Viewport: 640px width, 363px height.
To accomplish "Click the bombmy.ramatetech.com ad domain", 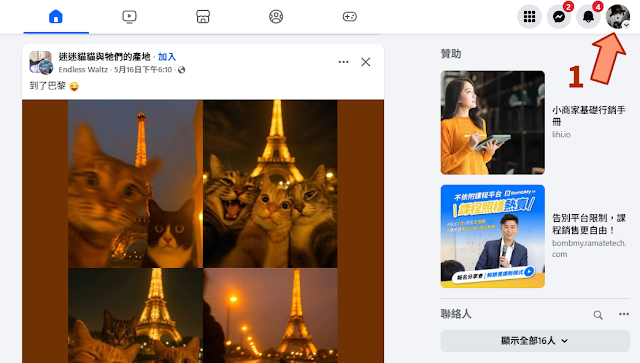I will coord(589,248).
